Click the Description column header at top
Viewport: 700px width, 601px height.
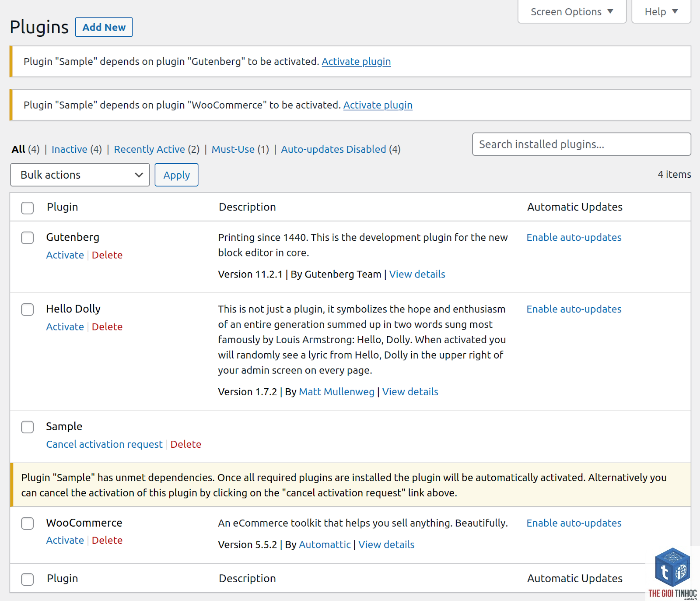click(247, 207)
